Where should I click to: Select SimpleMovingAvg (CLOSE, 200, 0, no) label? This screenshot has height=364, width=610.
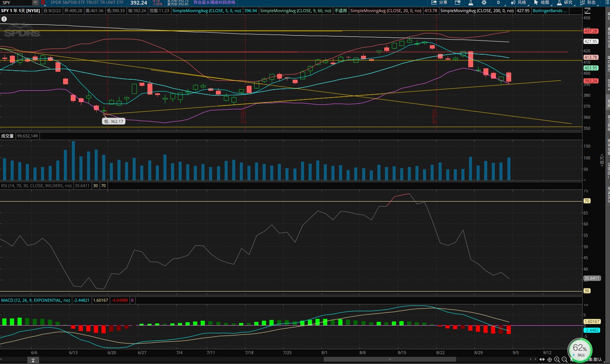[x=477, y=11]
